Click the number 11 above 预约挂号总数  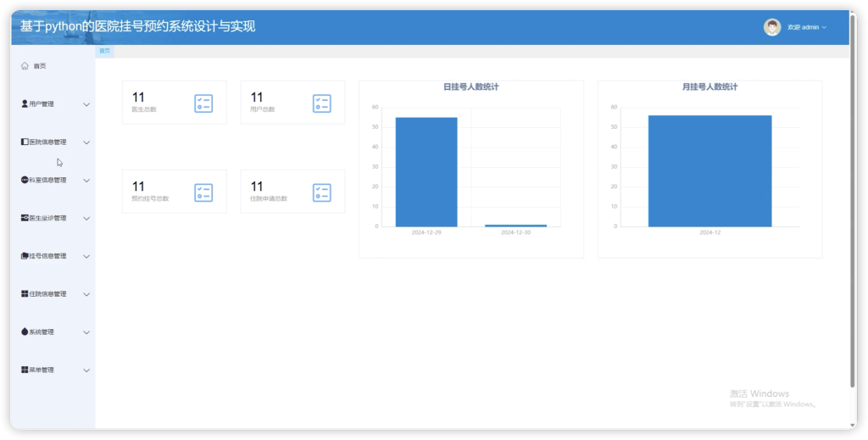pyautogui.click(x=138, y=187)
